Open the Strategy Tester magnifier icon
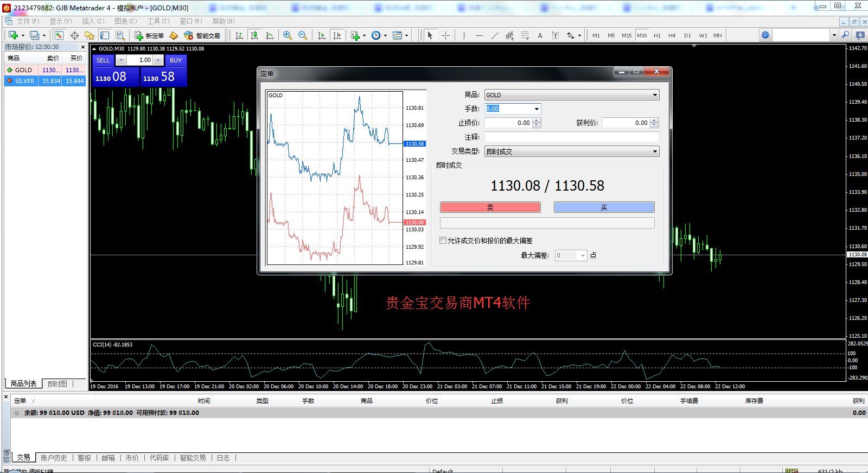 click(120, 35)
